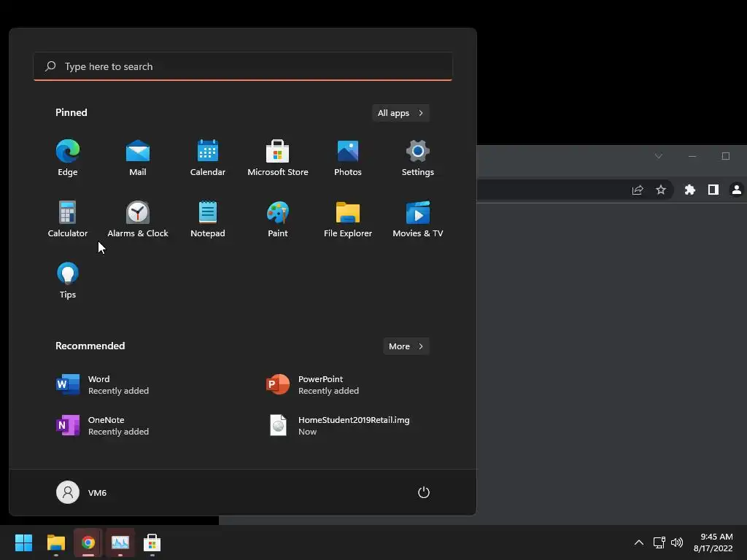This screenshot has width=747, height=560.
Task: Bookmark the page with star icon
Action: [x=661, y=190]
